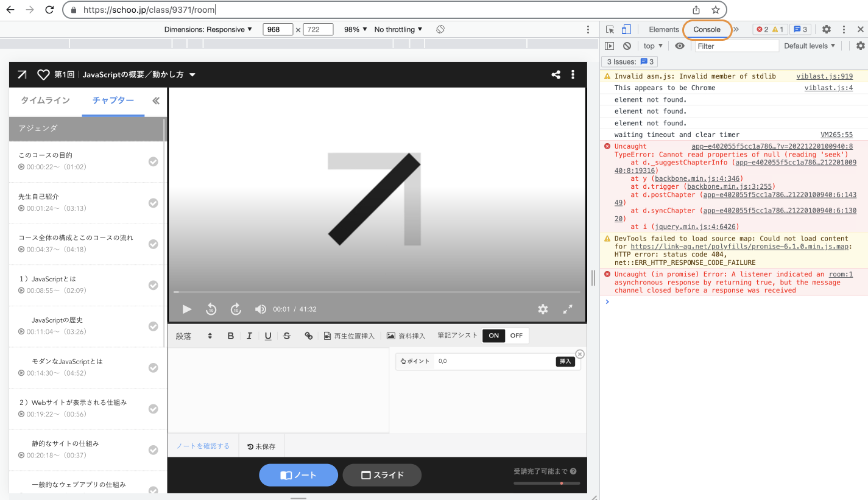
Task: Open the viblast.js:919 source link
Action: 824,76
